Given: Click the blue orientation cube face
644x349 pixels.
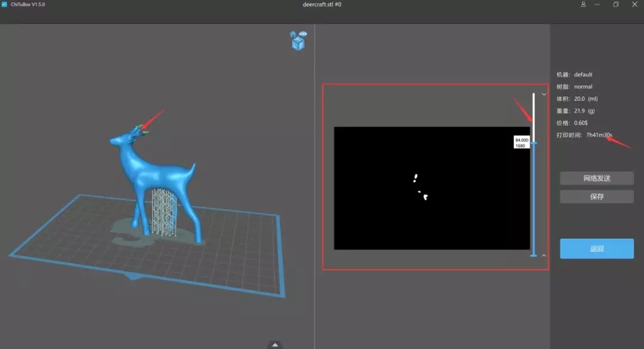Looking at the screenshot, I should click(x=298, y=44).
